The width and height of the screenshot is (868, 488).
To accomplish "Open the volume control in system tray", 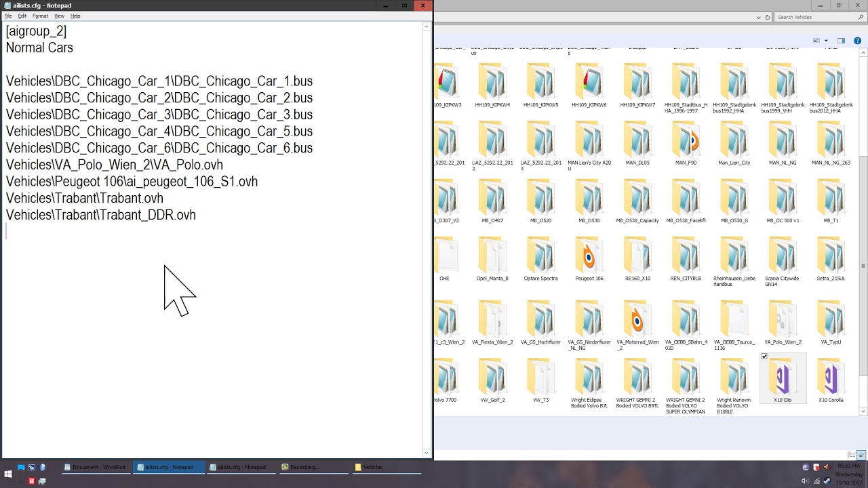I will pos(805,481).
